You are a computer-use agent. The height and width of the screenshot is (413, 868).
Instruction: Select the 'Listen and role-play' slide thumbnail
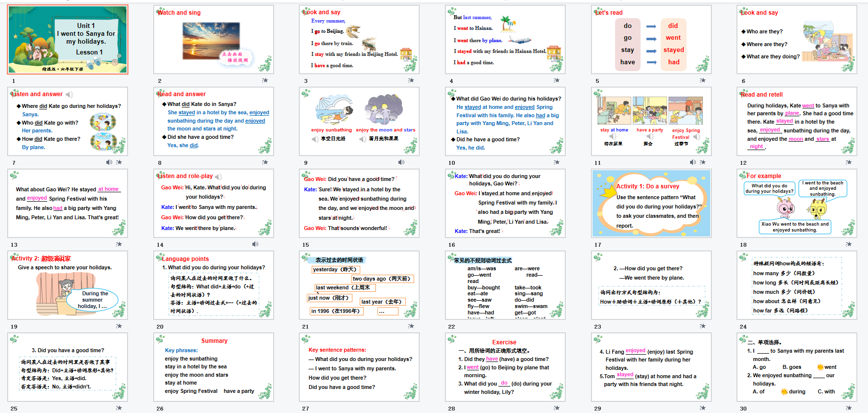214,204
